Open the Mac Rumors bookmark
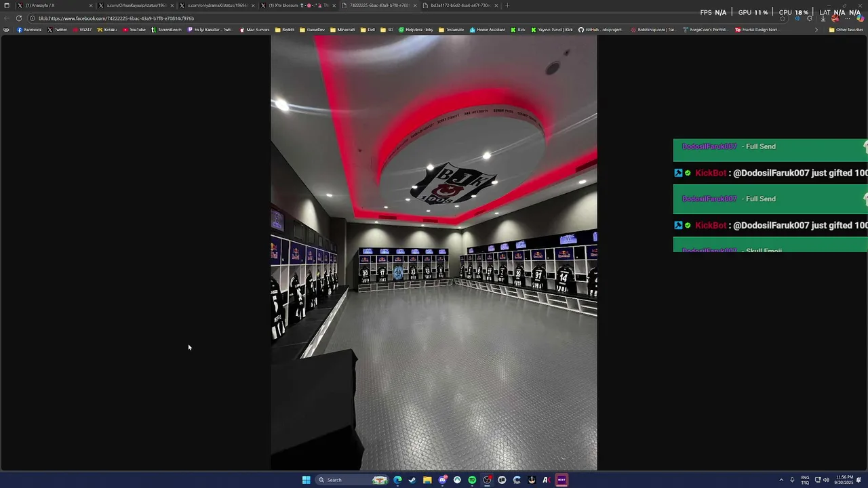The height and width of the screenshot is (488, 868). [x=254, y=30]
